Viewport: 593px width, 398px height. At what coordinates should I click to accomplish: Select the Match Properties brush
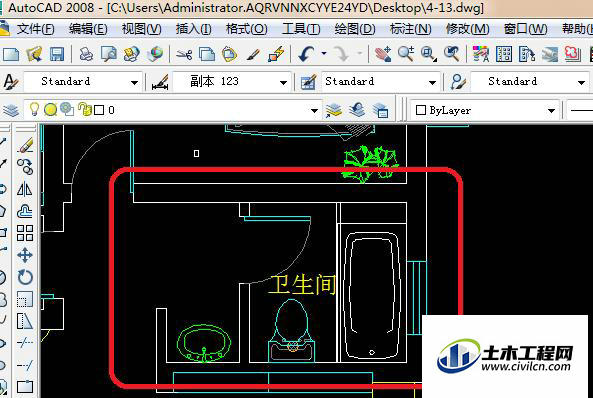pos(253,54)
